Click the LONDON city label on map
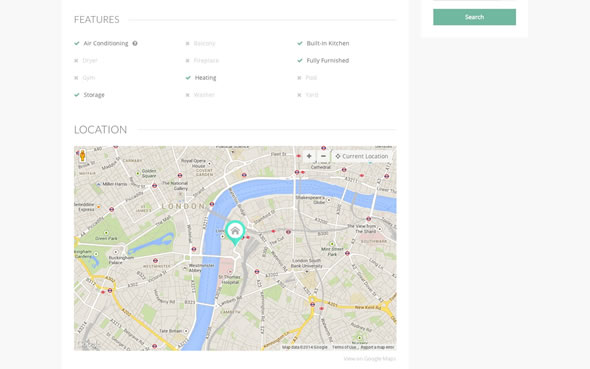 point(184,206)
